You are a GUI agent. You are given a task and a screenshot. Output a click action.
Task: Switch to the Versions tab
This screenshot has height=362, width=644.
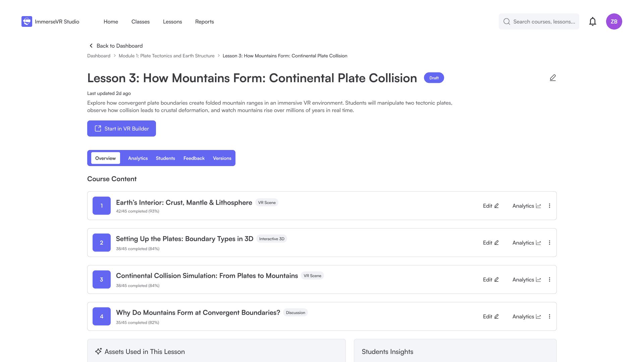pyautogui.click(x=222, y=158)
